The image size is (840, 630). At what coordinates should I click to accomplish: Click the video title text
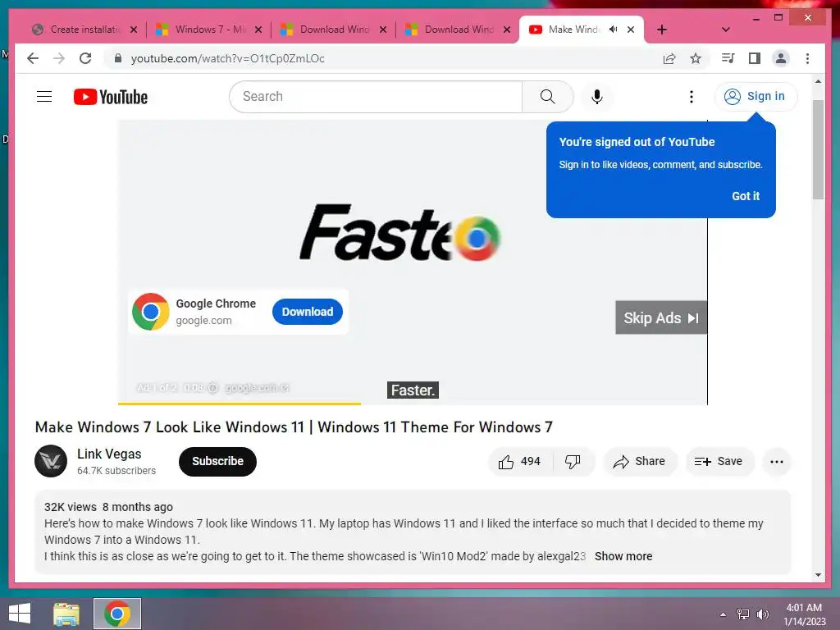294,427
